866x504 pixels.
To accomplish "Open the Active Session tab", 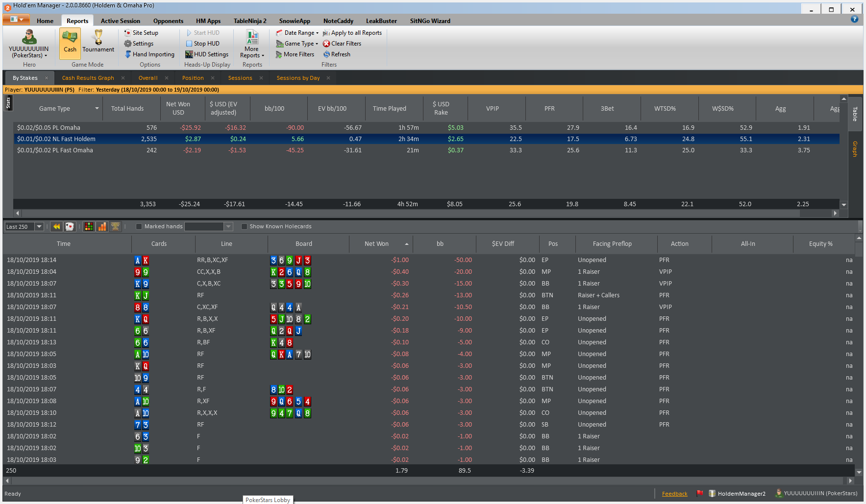I will [120, 21].
